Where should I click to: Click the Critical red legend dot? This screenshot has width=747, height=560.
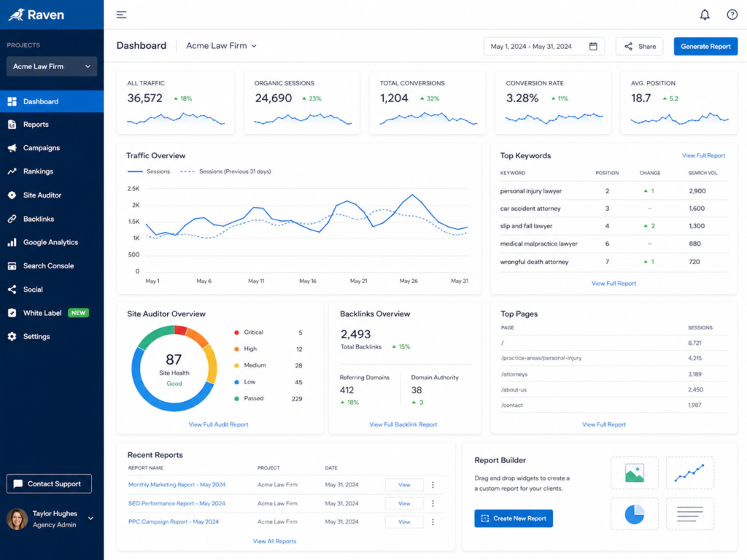pyautogui.click(x=236, y=332)
